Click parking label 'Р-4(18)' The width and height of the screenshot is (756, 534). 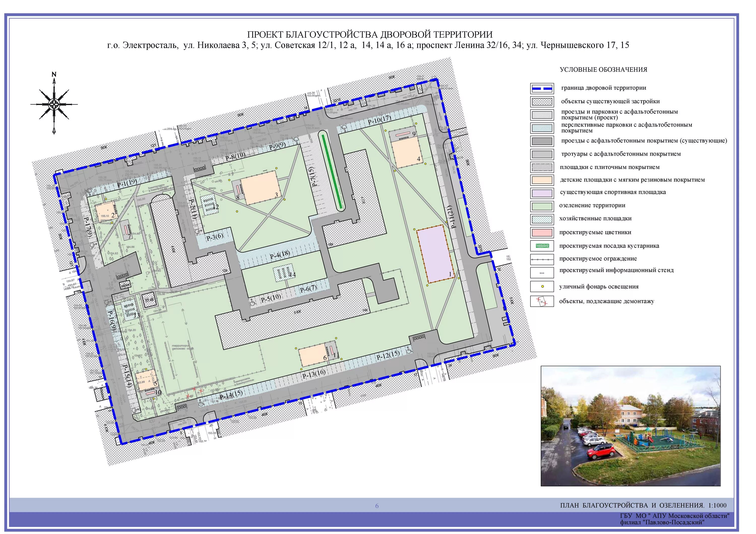coord(280,255)
